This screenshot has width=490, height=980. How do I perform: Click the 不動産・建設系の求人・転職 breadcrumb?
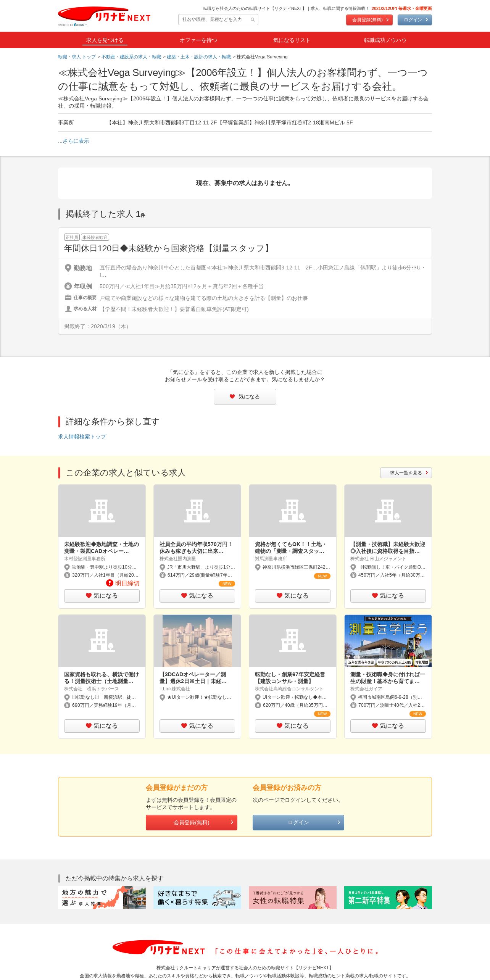pos(131,57)
